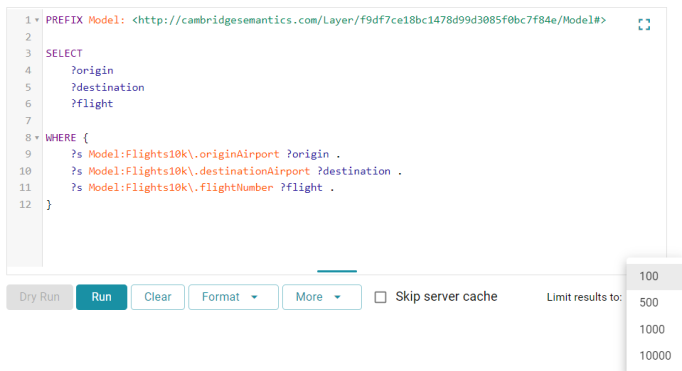The image size is (682, 371).
Task: Collapse the PREFIX line fold arrow
Action: click(x=37, y=20)
